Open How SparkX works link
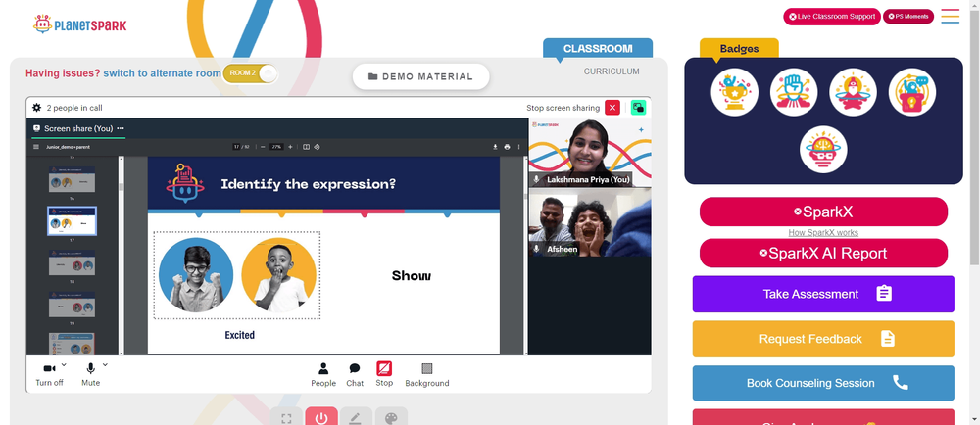Image resolution: width=980 pixels, height=425 pixels. point(823,233)
